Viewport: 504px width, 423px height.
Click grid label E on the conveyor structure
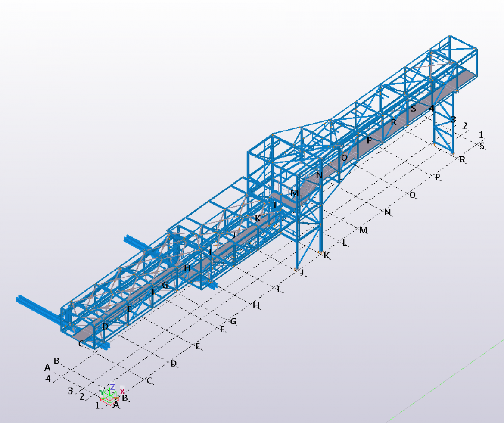tap(129, 308)
